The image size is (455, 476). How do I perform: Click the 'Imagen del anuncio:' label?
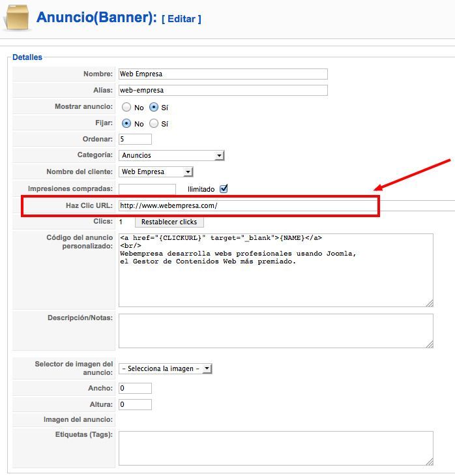point(78,419)
